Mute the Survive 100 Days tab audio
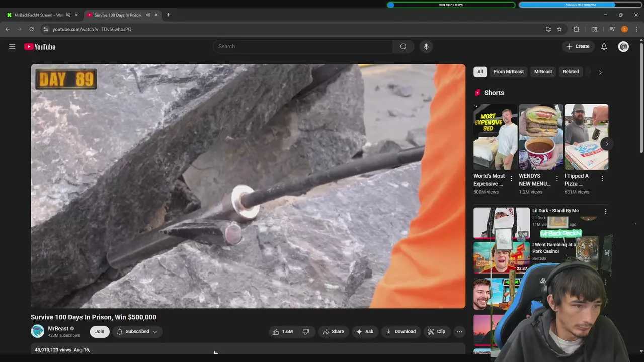 [x=148, y=15]
